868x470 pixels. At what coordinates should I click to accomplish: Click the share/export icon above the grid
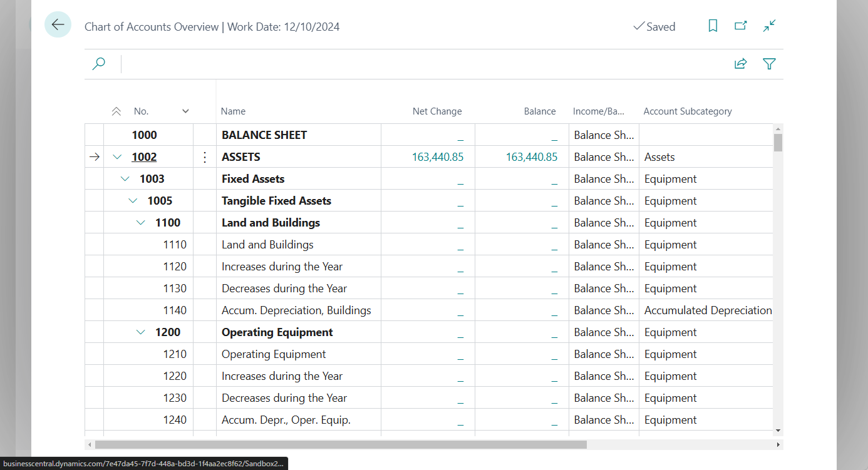[x=740, y=63]
